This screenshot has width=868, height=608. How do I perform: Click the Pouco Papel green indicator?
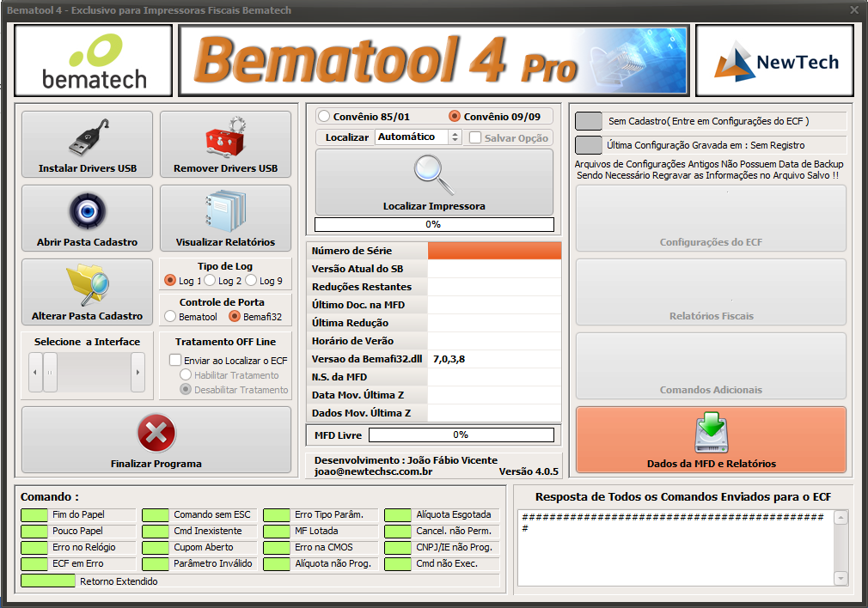(x=34, y=531)
